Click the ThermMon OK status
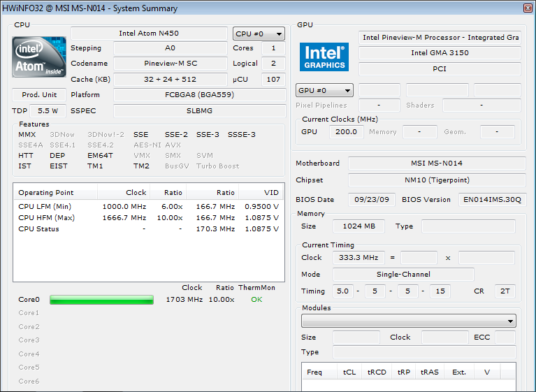 (256, 300)
